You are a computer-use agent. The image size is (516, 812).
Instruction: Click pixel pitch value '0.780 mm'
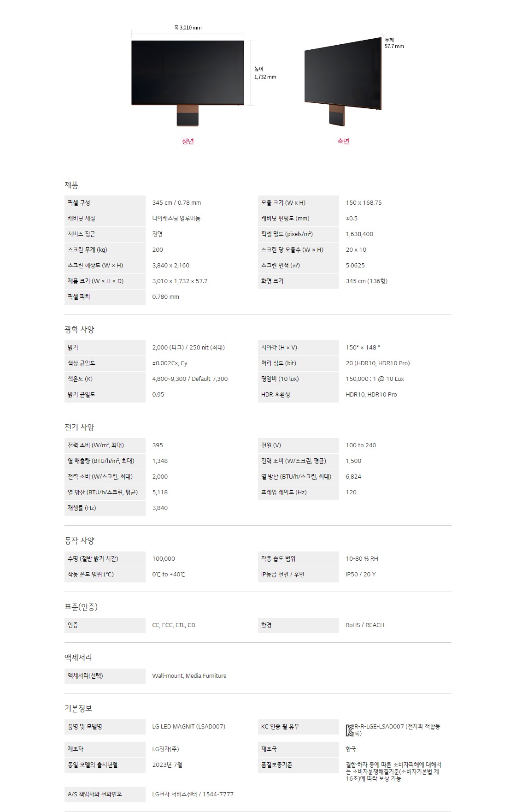tap(165, 297)
